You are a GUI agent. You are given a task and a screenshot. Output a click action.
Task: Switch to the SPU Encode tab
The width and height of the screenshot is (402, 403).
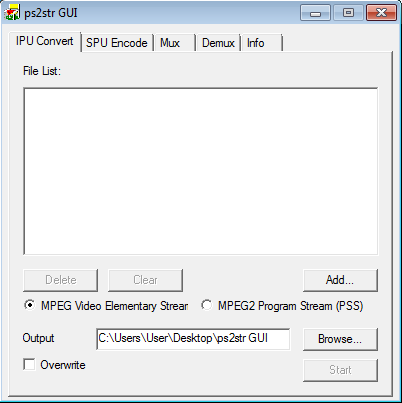[x=117, y=43]
